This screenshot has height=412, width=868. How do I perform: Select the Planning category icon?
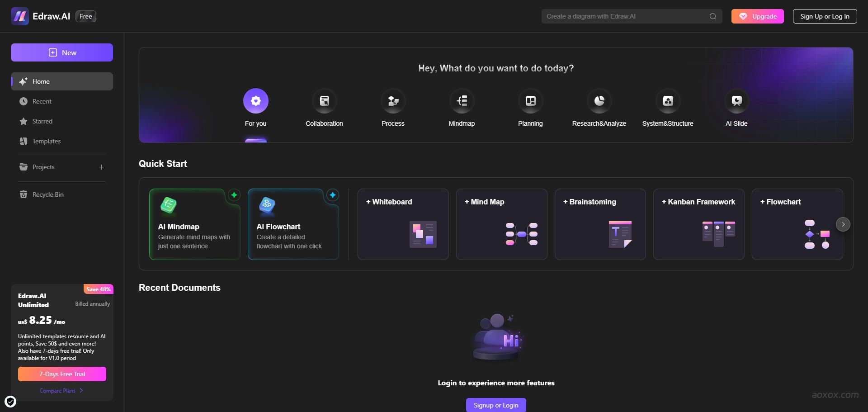click(531, 101)
